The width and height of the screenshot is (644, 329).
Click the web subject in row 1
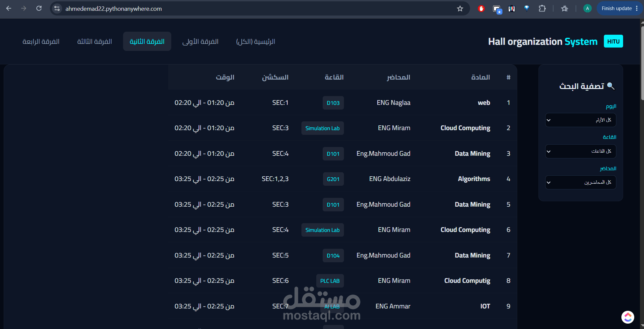[x=484, y=102]
